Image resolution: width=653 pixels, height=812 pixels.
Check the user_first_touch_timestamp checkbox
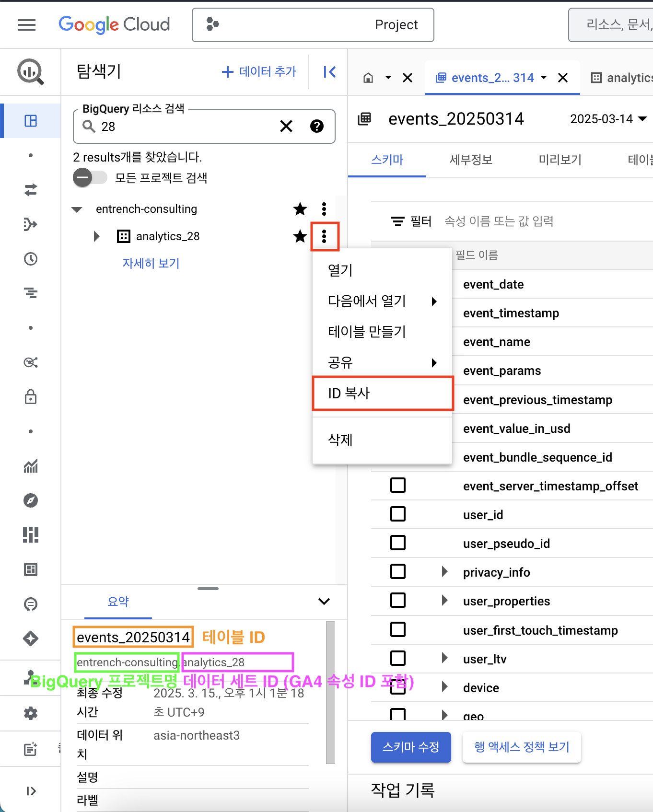coord(398,629)
